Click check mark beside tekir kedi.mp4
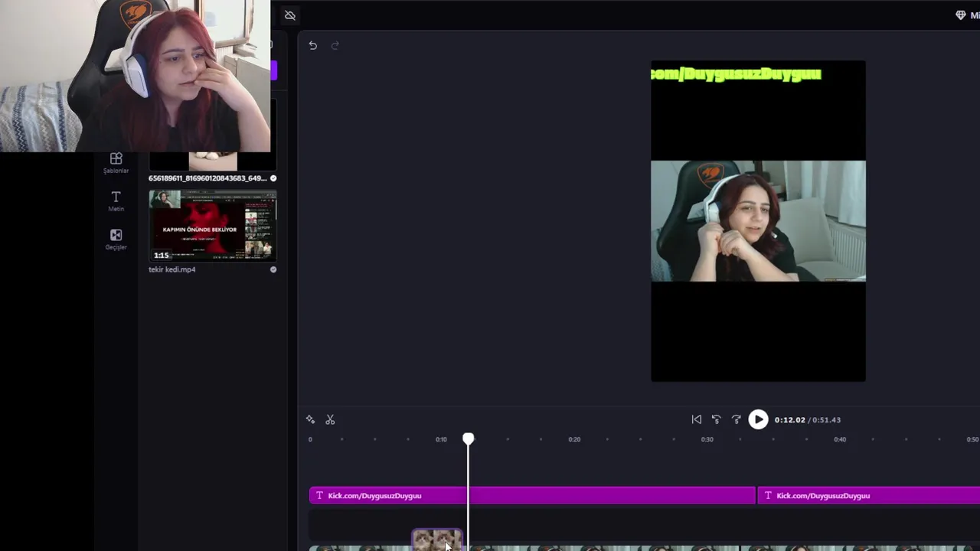Screen dimensions: 980x551 (x=273, y=269)
